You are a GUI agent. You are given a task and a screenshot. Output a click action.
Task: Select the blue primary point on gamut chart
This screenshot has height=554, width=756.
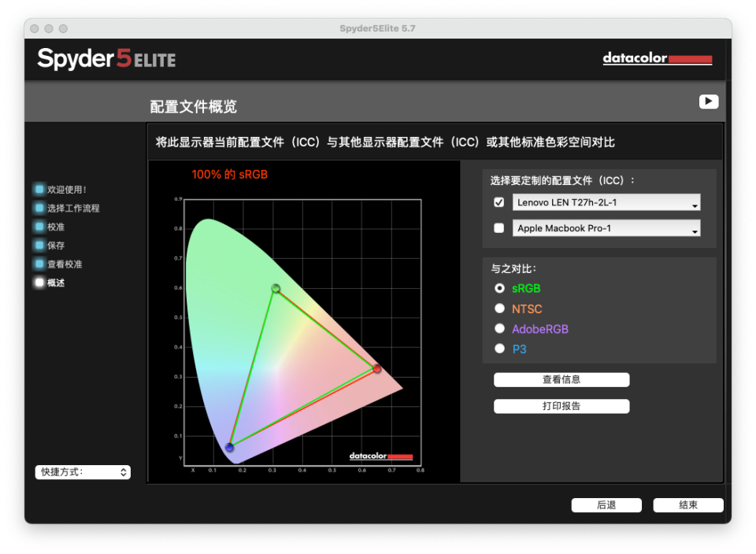(229, 447)
